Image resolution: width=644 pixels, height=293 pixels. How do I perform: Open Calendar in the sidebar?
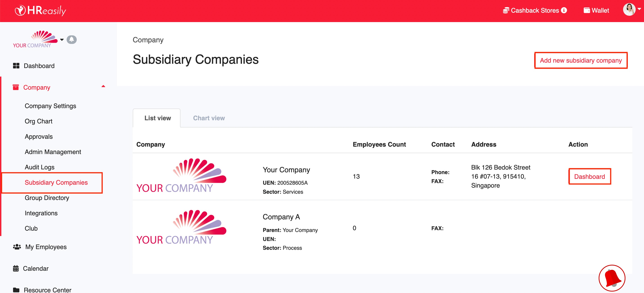[36, 268]
